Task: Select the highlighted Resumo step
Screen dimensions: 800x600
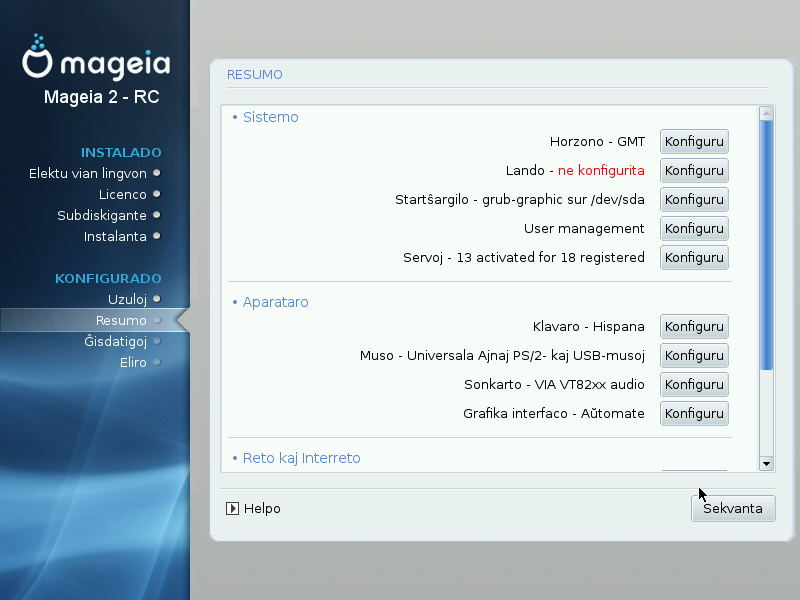Action: click(121, 320)
